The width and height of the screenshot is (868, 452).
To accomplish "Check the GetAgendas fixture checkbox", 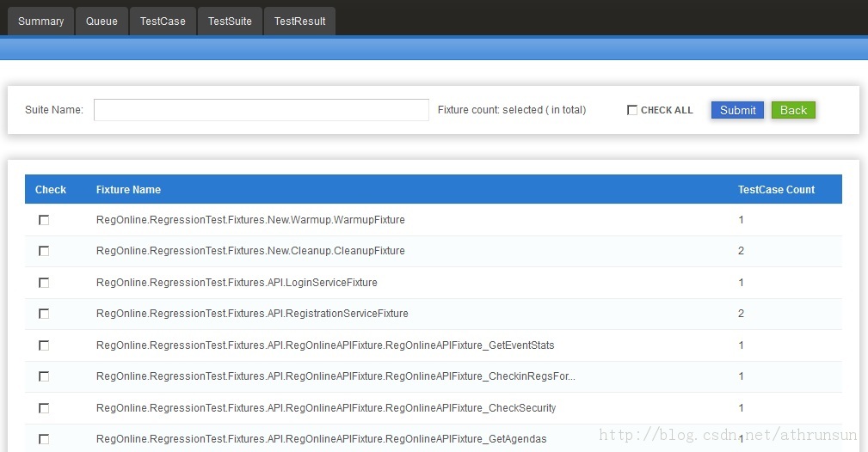I will click(x=44, y=439).
